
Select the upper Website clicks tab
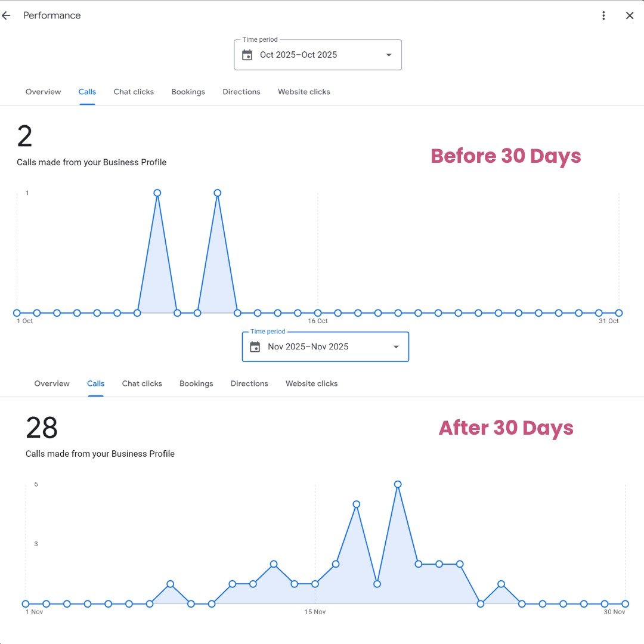point(304,92)
